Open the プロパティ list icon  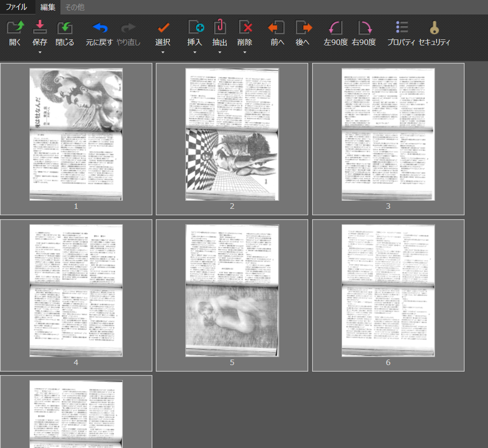click(402, 27)
